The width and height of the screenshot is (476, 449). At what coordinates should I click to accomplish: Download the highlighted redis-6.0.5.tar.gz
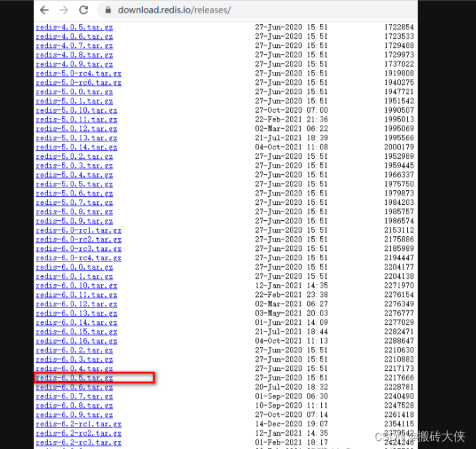[75, 378]
